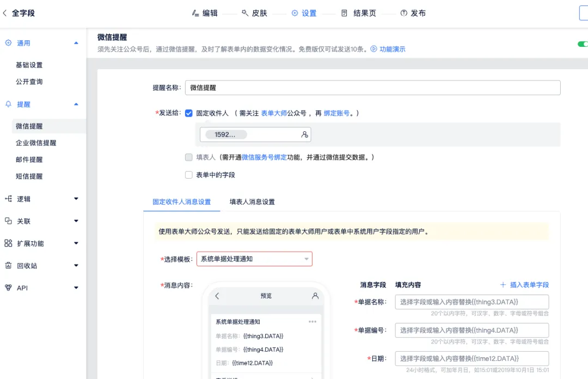The width and height of the screenshot is (588, 379).
Task: Select 邮件提醒 in the sidebar
Action: (29, 160)
